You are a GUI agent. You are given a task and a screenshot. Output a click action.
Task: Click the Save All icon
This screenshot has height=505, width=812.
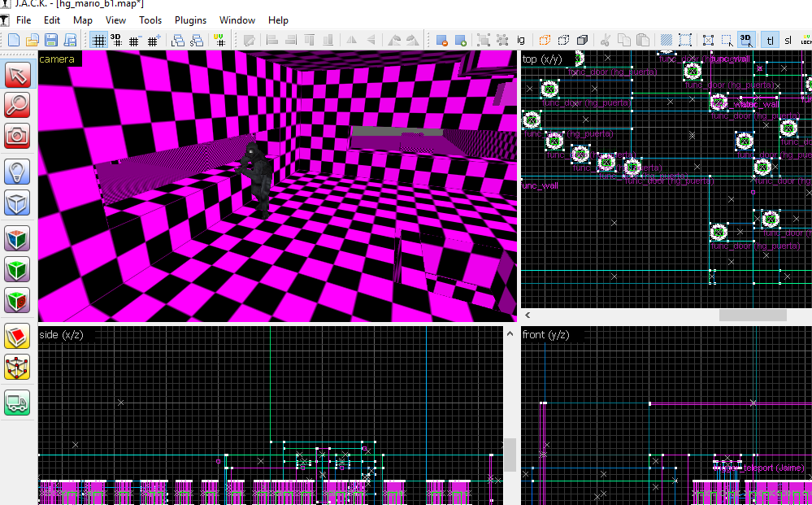pos(70,40)
